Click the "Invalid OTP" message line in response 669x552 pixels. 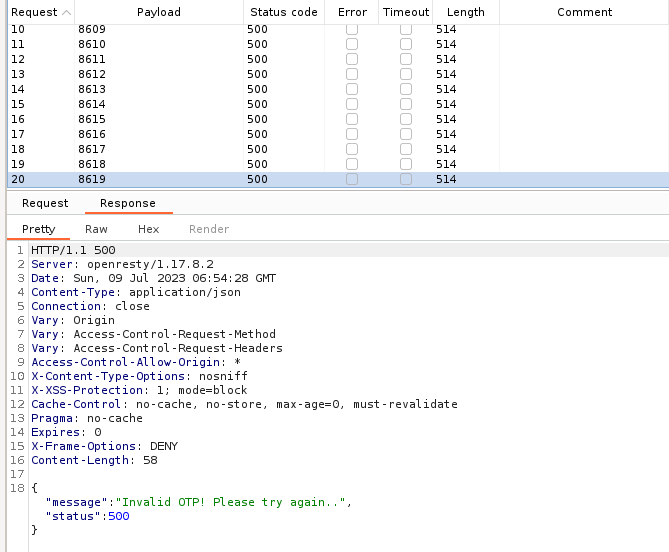(x=198, y=502)
